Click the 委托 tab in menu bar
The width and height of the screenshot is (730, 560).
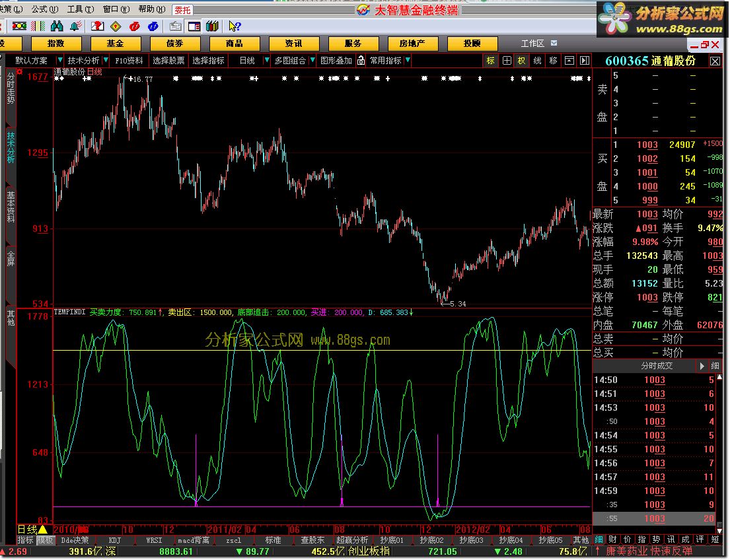pos(182,10)
